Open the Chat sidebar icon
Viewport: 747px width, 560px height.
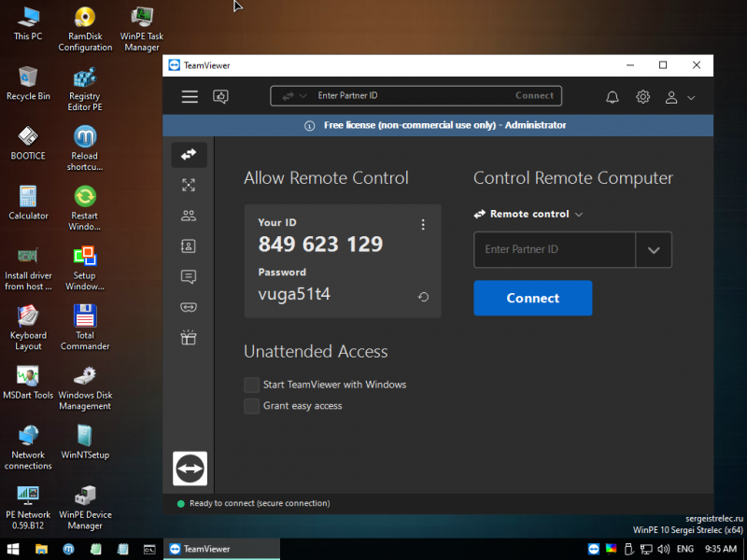pos(189,276)
